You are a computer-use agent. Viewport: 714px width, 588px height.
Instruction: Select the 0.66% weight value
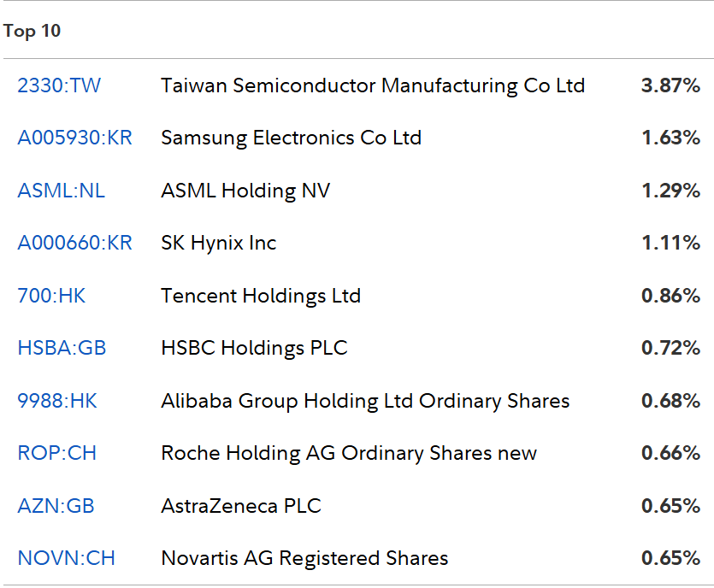[670, 453]
